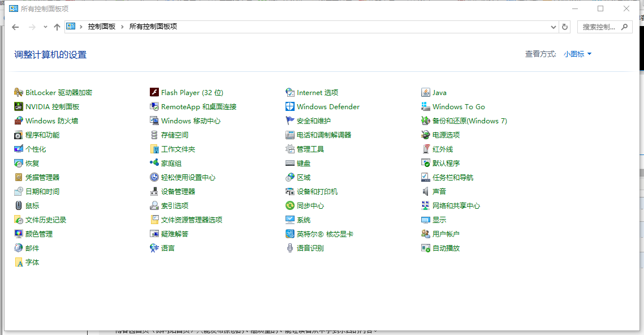Select 控制面板 in the breadcrumb path
The width and height of the screenshot is (644, 335).
point(101,27)
